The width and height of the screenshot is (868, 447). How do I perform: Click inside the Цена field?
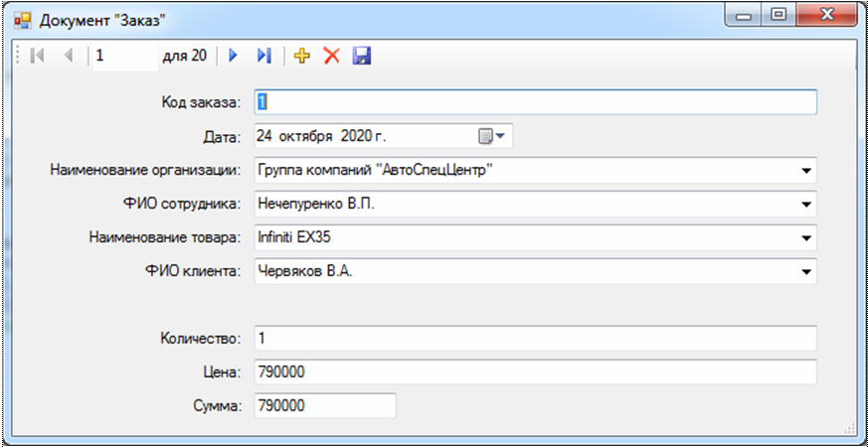pyautogui.click(x=535, y=372)
